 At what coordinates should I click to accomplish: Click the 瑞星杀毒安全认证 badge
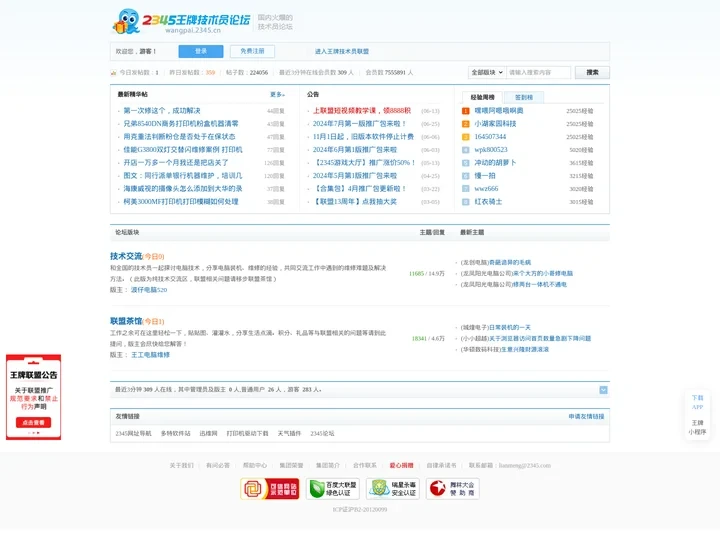click(393, 489)
